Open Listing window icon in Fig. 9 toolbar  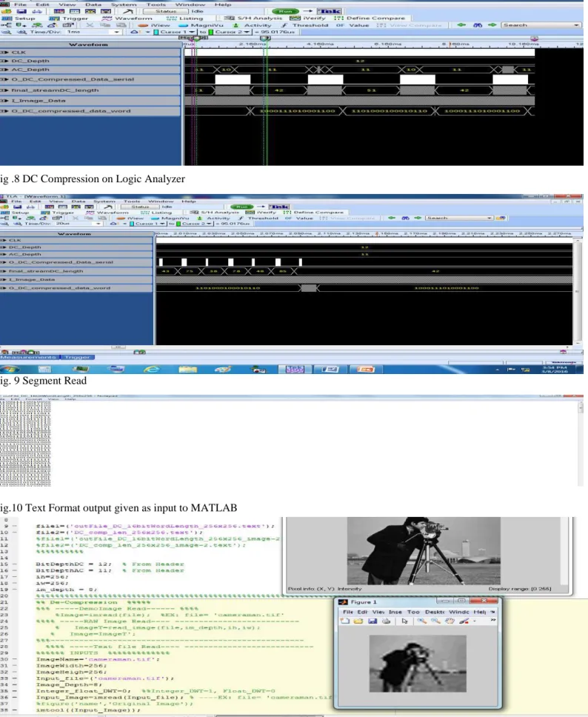click(156, 212)
